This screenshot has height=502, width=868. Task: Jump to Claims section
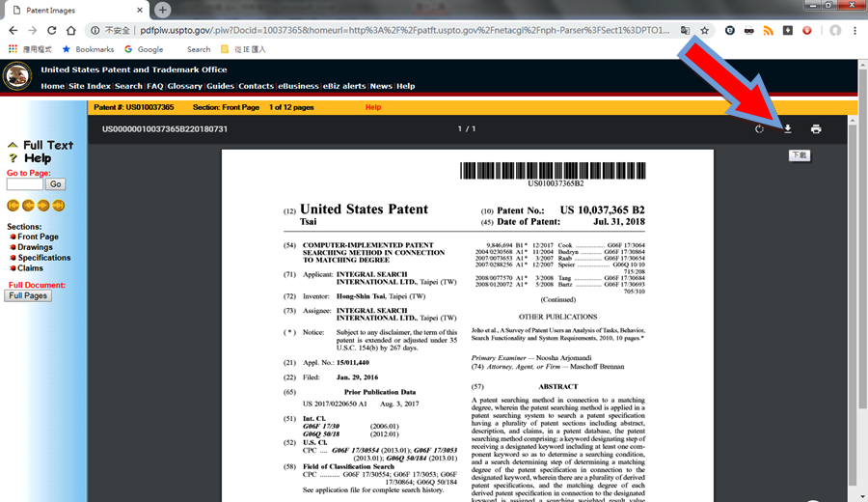pyautogui.click(x=30, y=268)
